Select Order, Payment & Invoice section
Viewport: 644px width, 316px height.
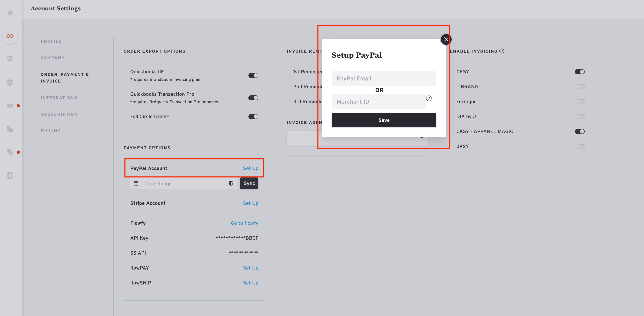[65, 78]
